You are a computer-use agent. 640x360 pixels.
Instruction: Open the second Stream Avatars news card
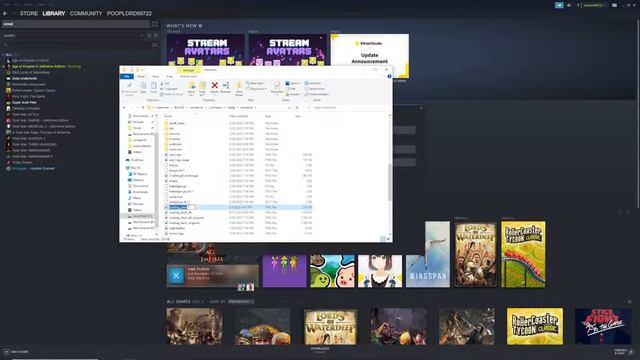(x=288, y=50)
